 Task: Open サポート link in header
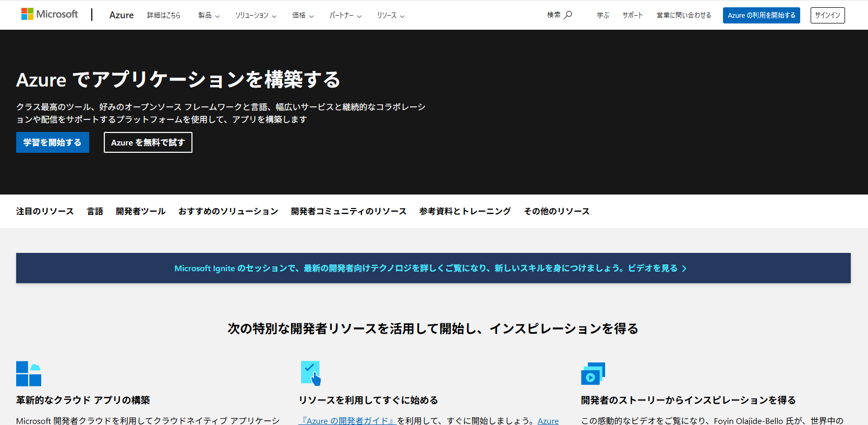pyautogui.click(x=633, y=15)
